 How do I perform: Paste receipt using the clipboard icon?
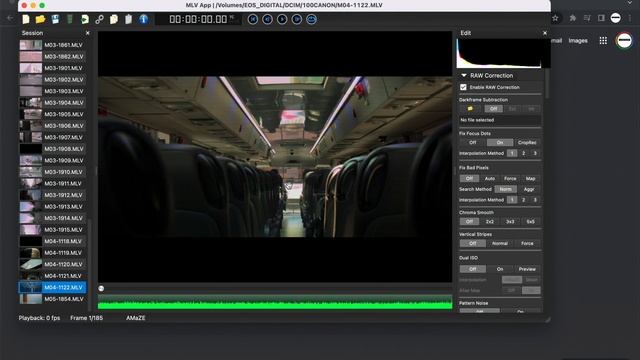pyautogui.click(x=129, y=19)
